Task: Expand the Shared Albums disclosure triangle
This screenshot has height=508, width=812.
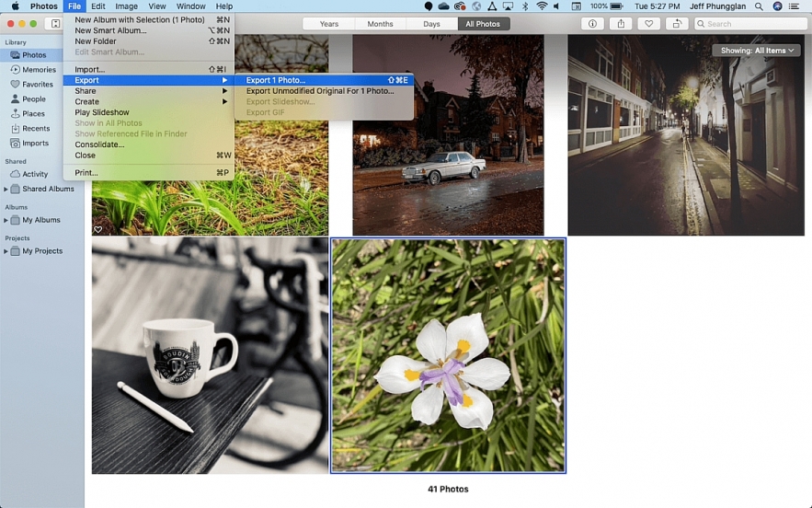Action: (6, 190)
